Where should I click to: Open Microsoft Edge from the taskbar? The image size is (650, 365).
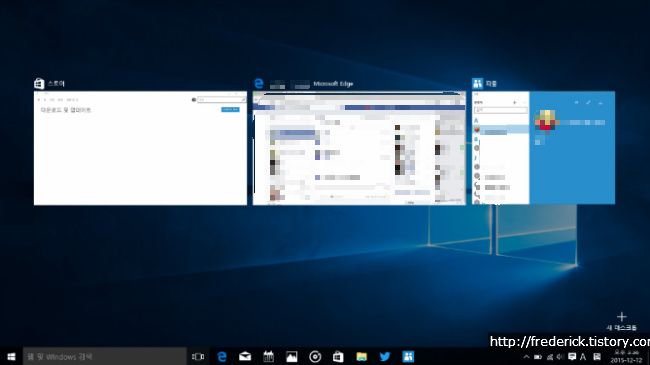pyautogui.click(x=222, y=357)
